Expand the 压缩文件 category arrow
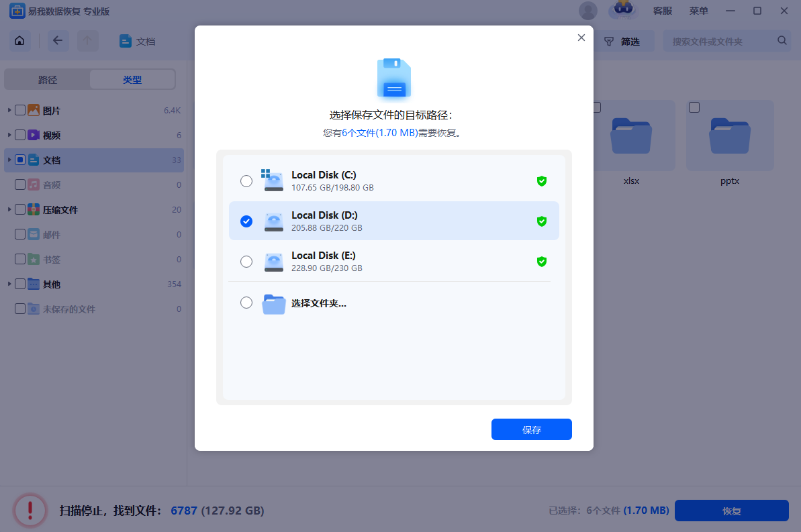Viewport: 801px width, 532px height. click(x=9, y=209)
